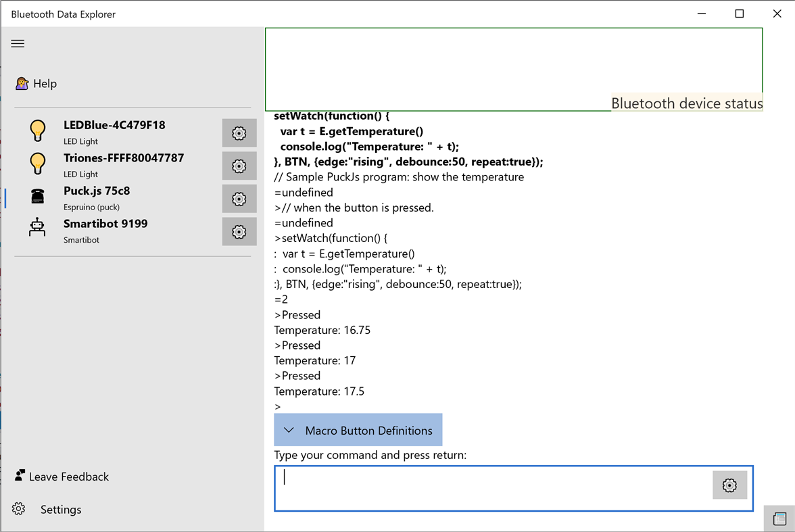
Task: Select Triones-FFFF80047787 LED Light device
Action: click(x=123, y=164)
